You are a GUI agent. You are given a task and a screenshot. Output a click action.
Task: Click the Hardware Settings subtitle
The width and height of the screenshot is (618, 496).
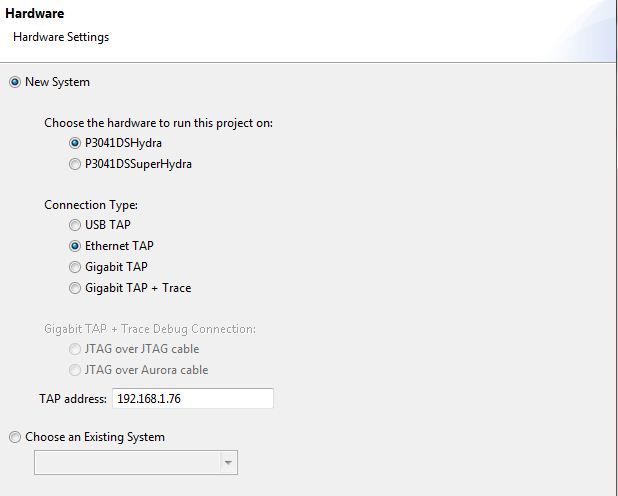[61, 37]
